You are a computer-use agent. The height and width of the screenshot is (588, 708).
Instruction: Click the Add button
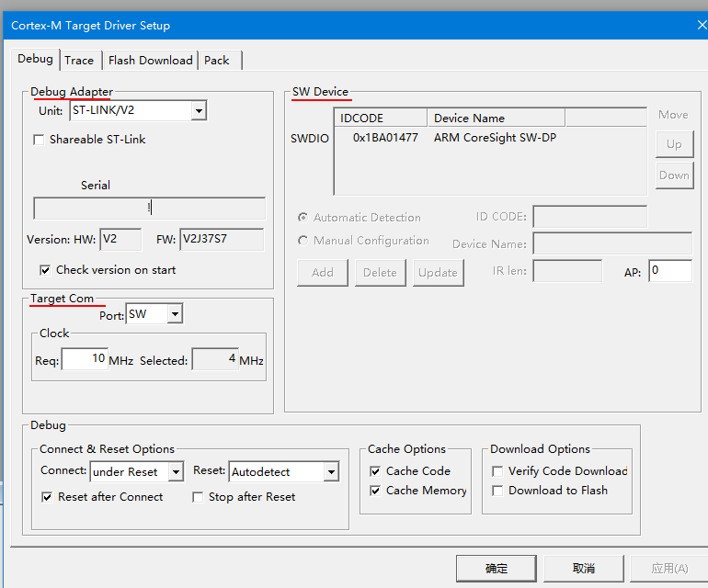pos(323,273)
